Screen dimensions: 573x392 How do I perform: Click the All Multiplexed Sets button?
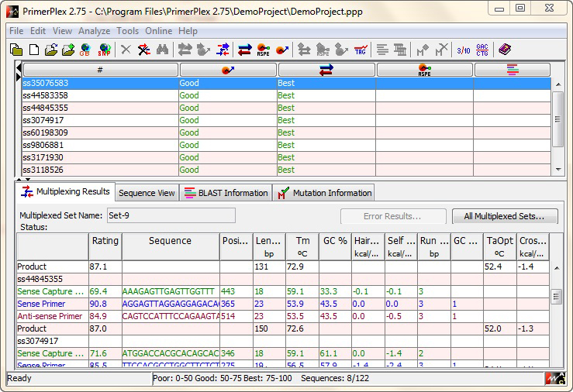click(x=505, y=216)
